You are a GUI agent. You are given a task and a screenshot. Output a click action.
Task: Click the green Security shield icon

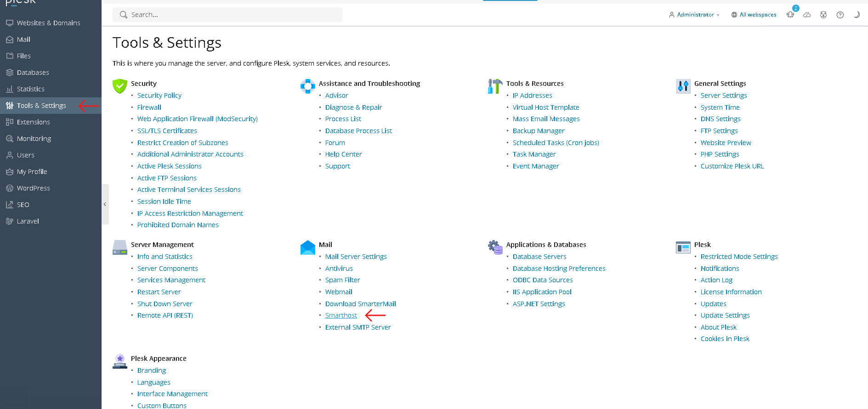120,86
